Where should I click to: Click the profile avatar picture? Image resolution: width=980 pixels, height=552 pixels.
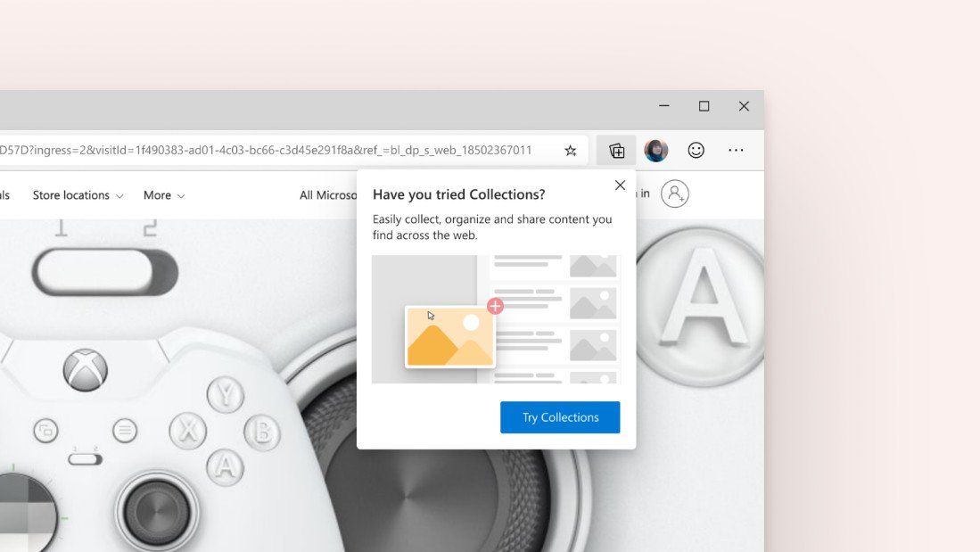coord(655,150)
